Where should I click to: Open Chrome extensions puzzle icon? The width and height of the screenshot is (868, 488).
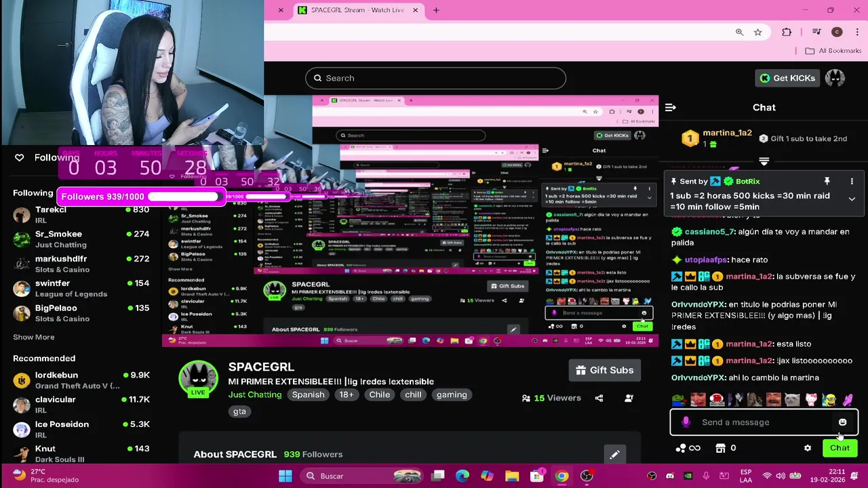pyautogui.click(x=787, y=32)
